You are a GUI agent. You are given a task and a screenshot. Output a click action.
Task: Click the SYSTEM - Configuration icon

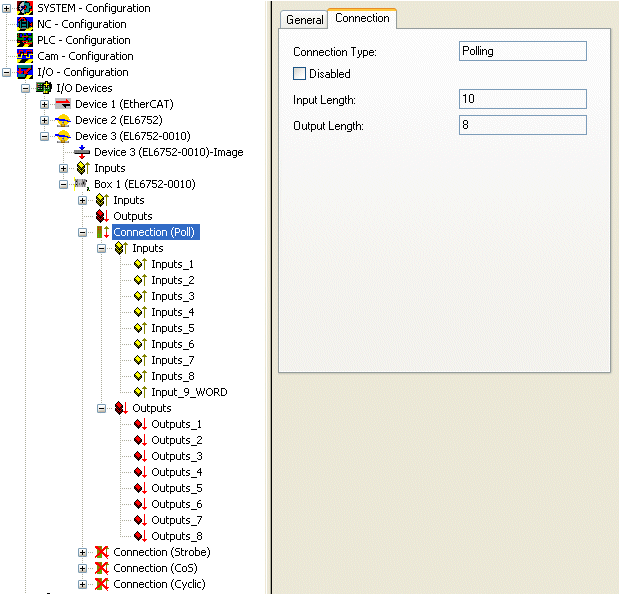click(x=25, y=8)
